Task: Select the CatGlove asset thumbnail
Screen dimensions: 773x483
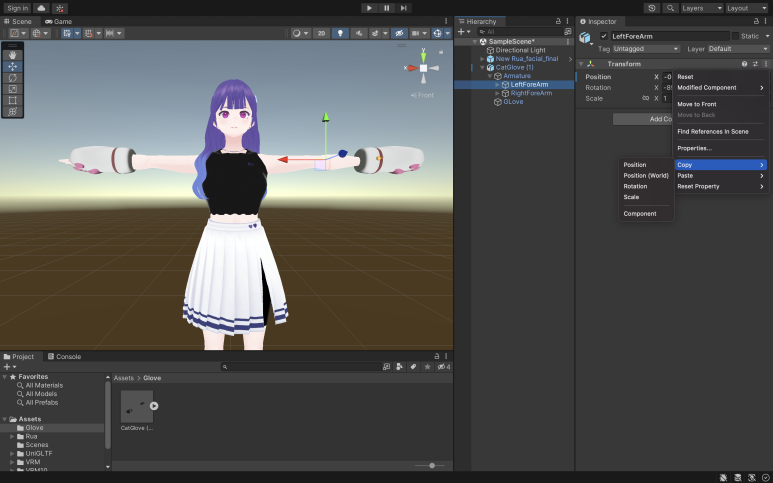Action: [137, 407]
